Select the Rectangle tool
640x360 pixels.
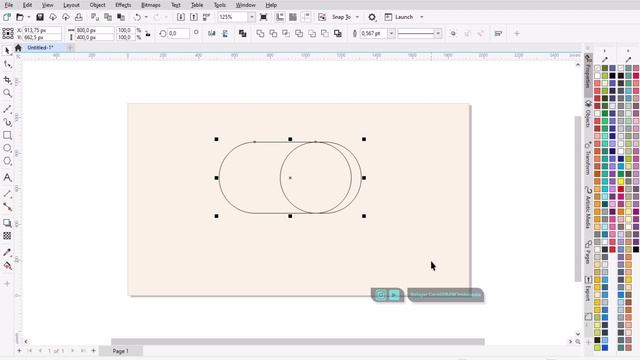[7, 135]
